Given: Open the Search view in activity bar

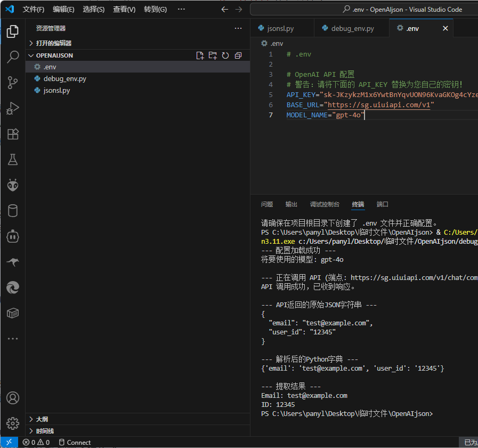Looking at the screenshot, I should (13, 57).
